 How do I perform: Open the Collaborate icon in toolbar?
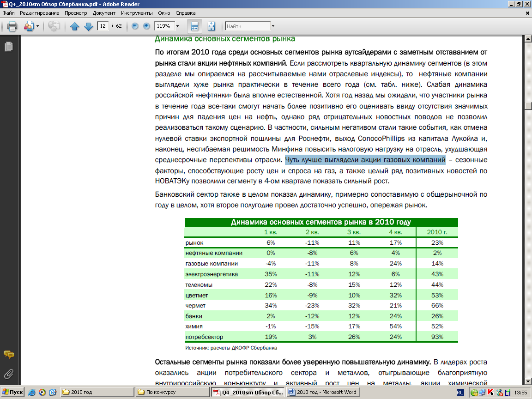[29, 26]
